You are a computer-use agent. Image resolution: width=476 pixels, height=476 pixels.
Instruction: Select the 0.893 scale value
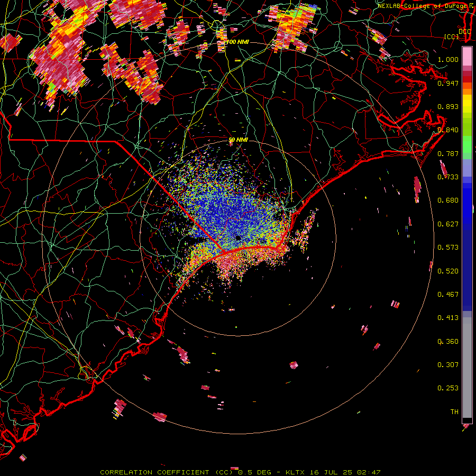click(x=448, y=106)
